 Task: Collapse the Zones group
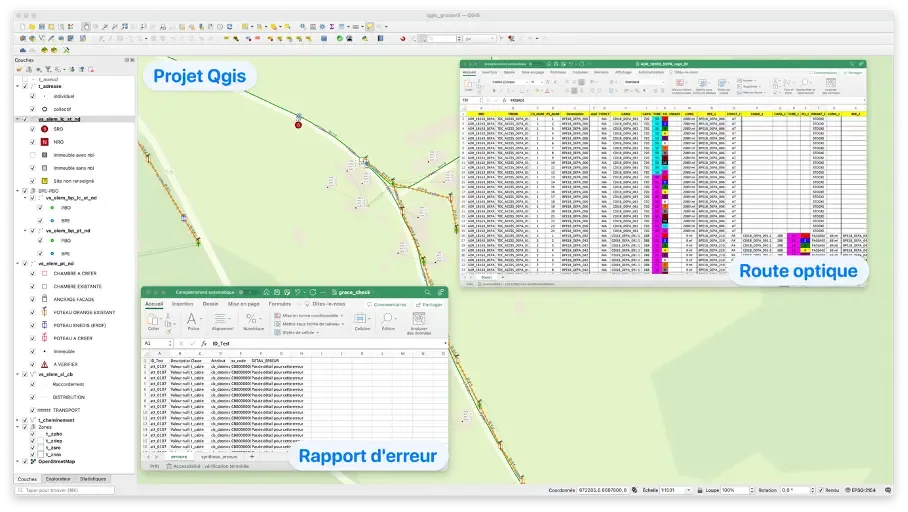pyautogui.click(x=18, y=427)
